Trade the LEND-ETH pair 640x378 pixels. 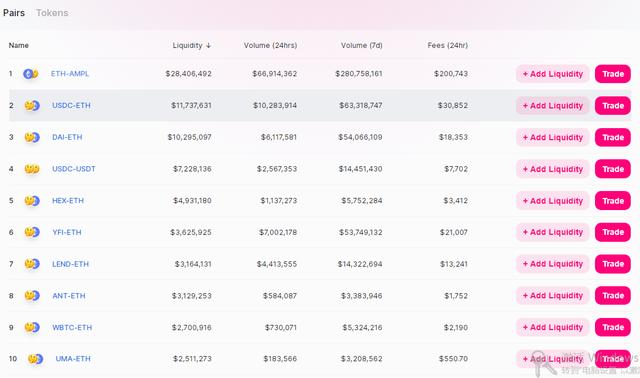(613, 264)
